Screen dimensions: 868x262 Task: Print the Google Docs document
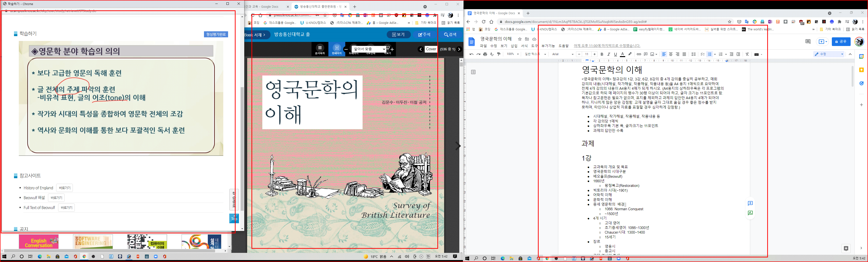(x=485, y=54)
